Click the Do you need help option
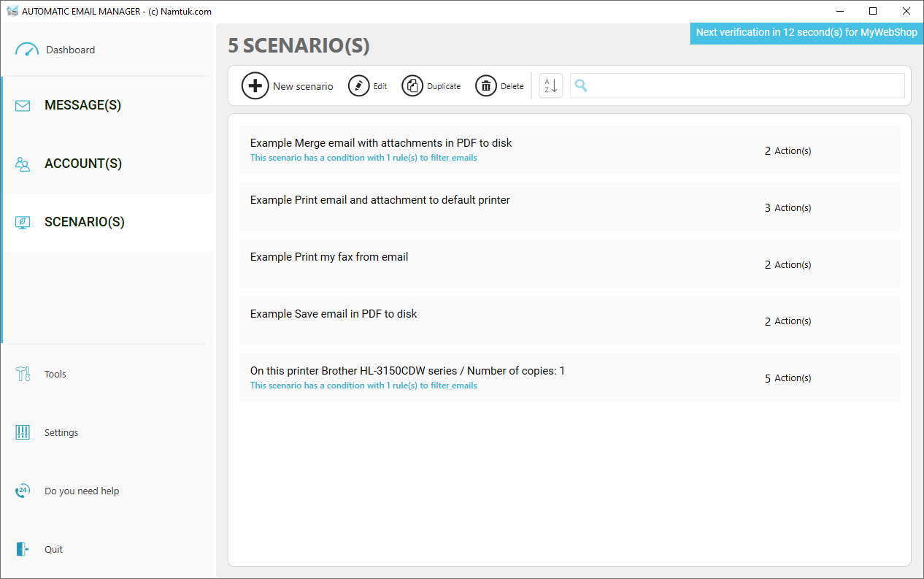The height and width of the screenshot is (579, 924). [81, 490]
